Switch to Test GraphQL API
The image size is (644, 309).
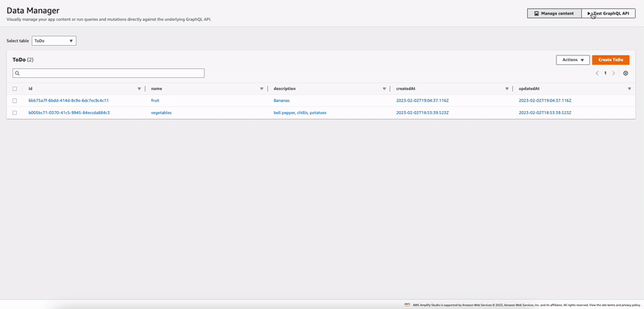coord(609,14)
